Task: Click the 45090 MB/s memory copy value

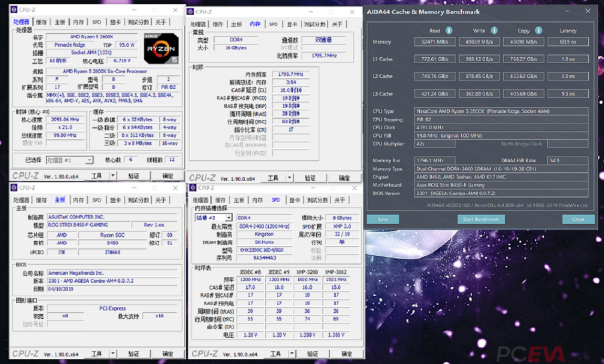Action: tap(524, 41)
